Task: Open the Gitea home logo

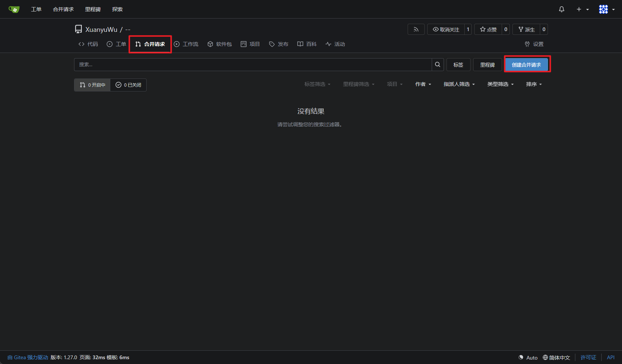Action: [14, 9]
